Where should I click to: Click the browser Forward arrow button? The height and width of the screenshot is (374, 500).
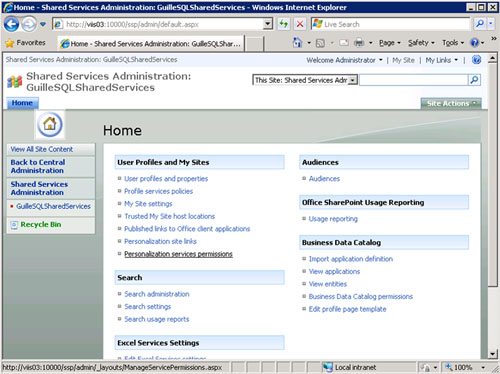click(x=29, y=24)
